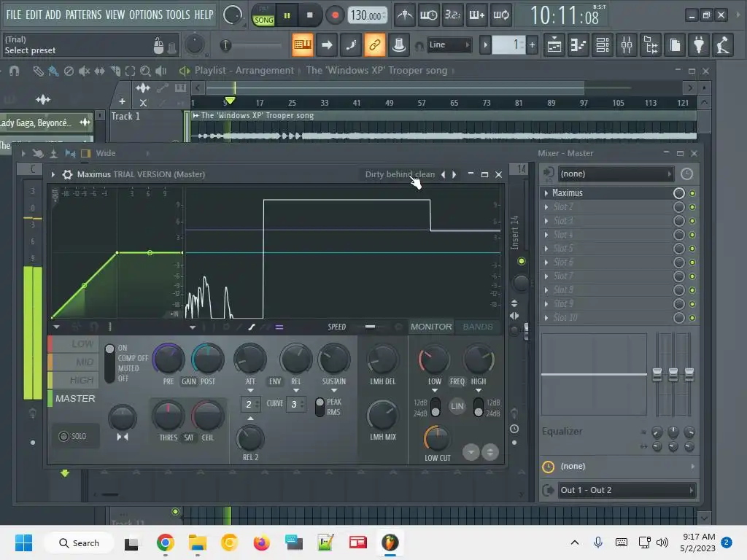Toggle the SOLO button in Maximus
747x560 pixels.
pos(73,436)
